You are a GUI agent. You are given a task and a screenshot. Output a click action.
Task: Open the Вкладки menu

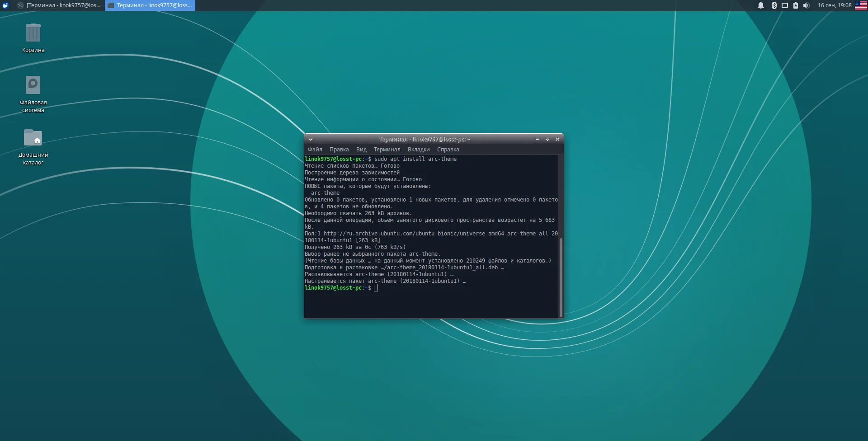click(x=419, y=150)
